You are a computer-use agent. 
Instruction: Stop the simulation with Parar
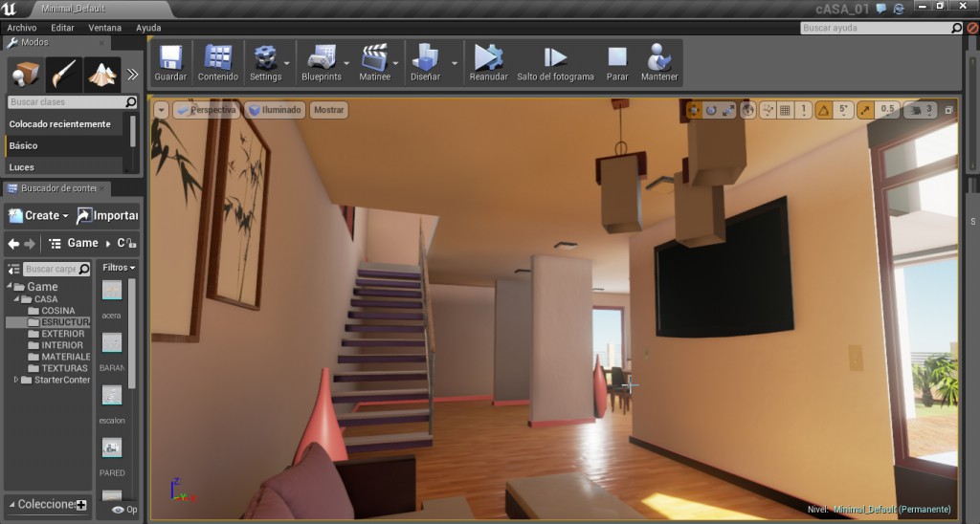617,62
